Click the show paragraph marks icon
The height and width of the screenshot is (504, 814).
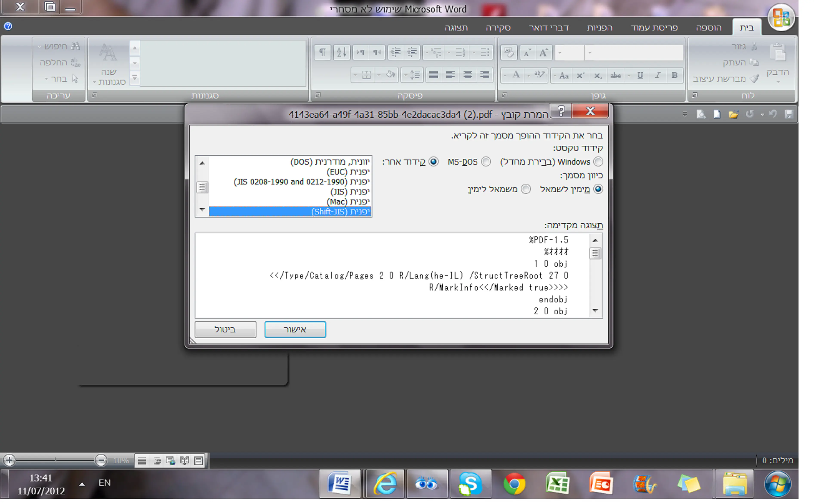[x=322, y=52]
